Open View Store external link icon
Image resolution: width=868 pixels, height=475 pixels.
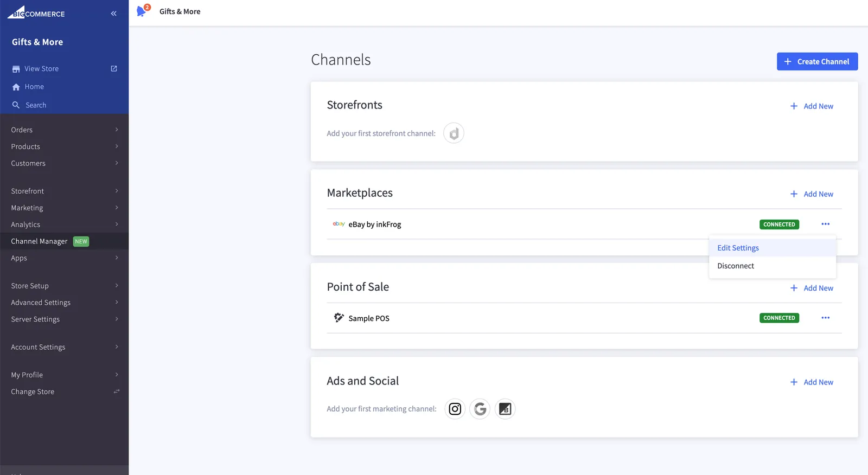114,68
